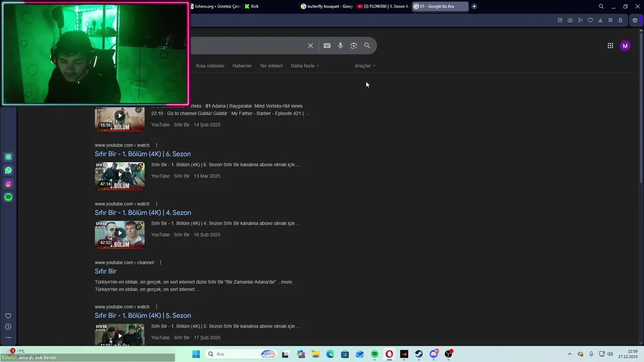This screenshot has height=362, width=644.
Task: Open Microsoft Edge from taskbar
Action: (x=330, y=354)
